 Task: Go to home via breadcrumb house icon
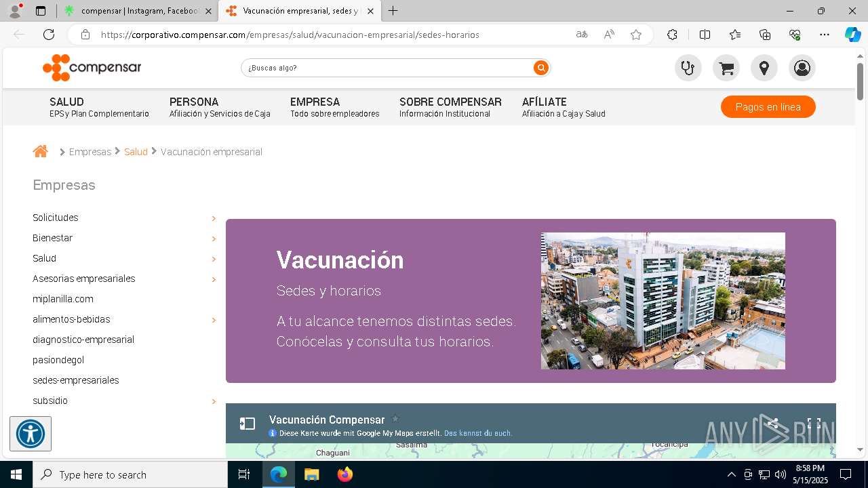click(x=41, y=151)
